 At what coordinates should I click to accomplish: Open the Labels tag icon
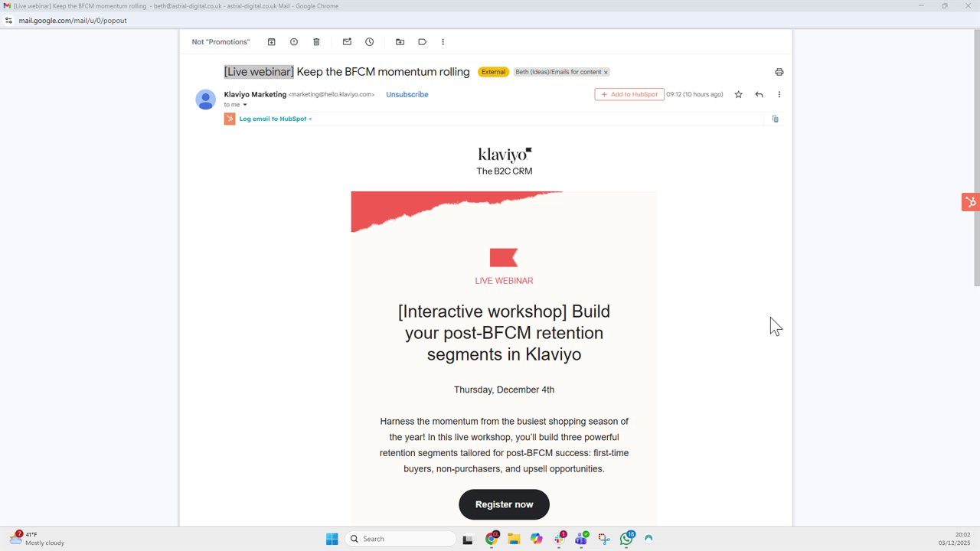(422, 42)
